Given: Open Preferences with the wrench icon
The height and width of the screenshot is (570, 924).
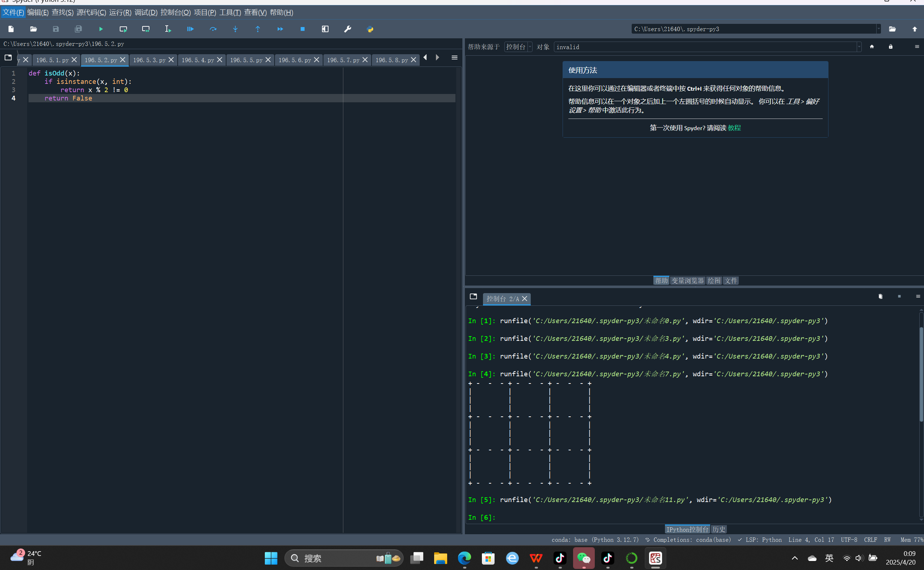Looking at the screenshot, I should coord(347,29).
